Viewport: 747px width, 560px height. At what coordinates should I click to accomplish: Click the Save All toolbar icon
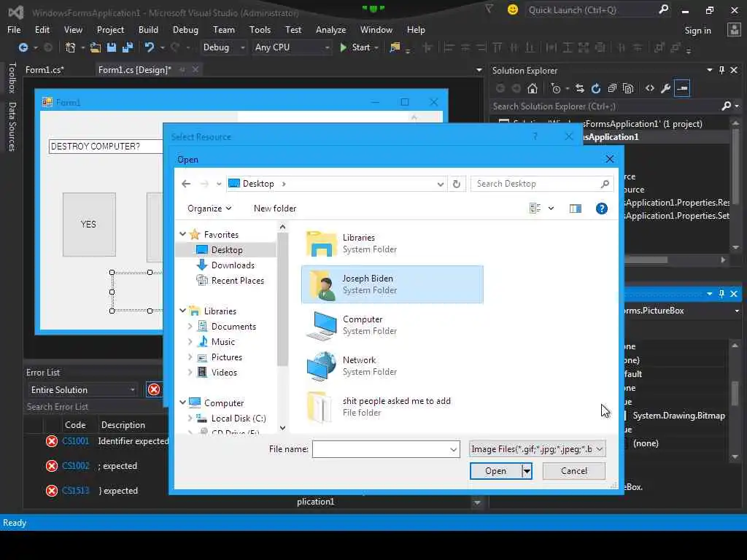click(x=128, y=47)
